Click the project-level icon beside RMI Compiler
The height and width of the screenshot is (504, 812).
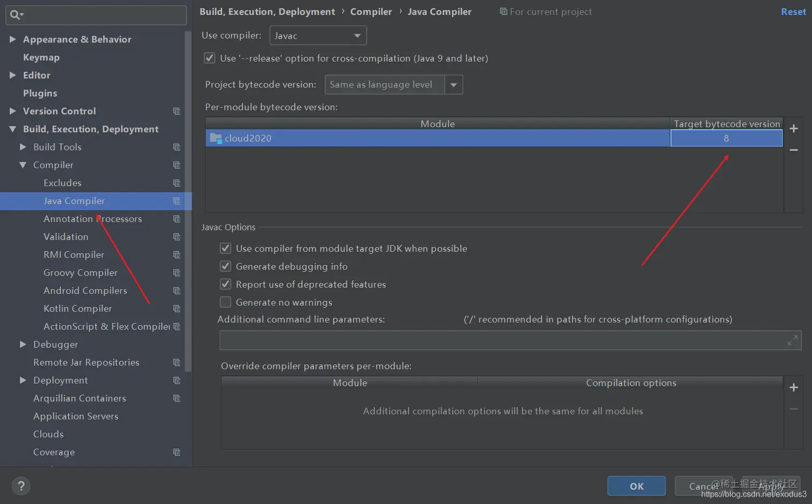coord(176,255)
